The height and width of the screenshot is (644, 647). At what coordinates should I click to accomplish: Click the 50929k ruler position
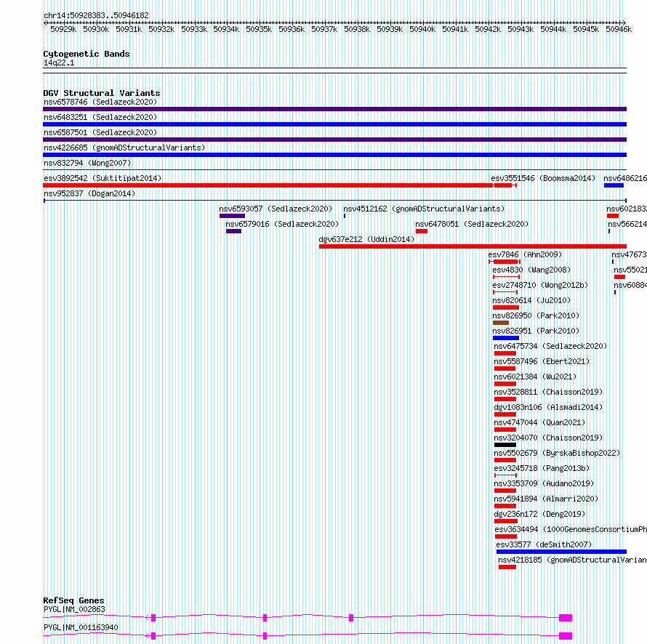(x=63, y=29)
